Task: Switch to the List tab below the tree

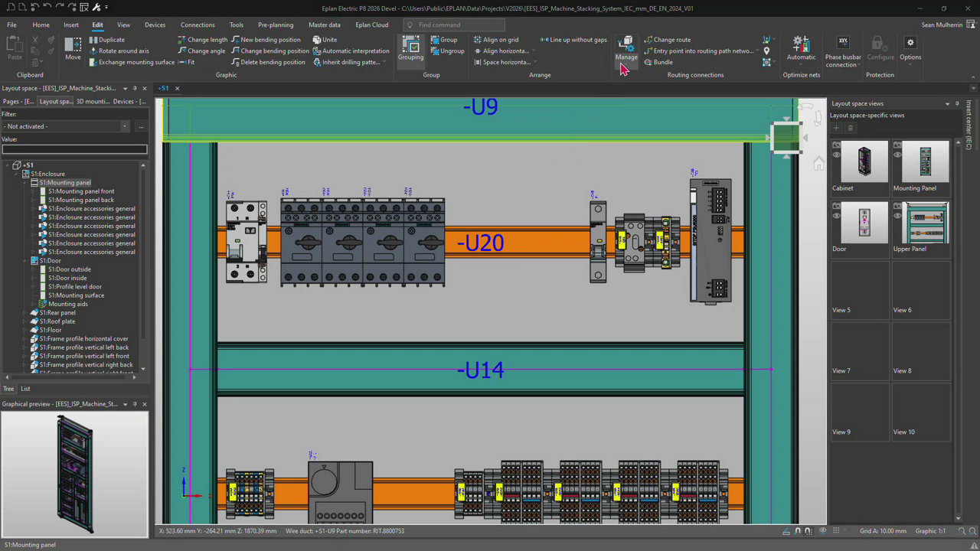Action: tap(25, 389)
